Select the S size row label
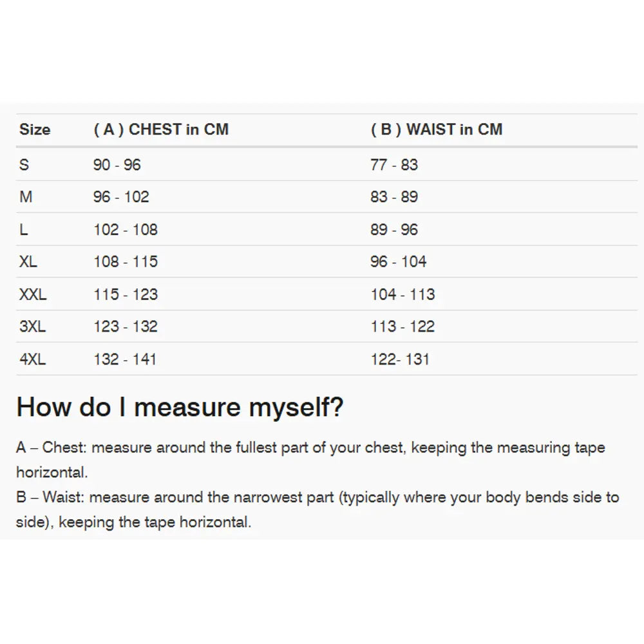The height and width of the screenshot is (644, 644). (x=24, y=165)
